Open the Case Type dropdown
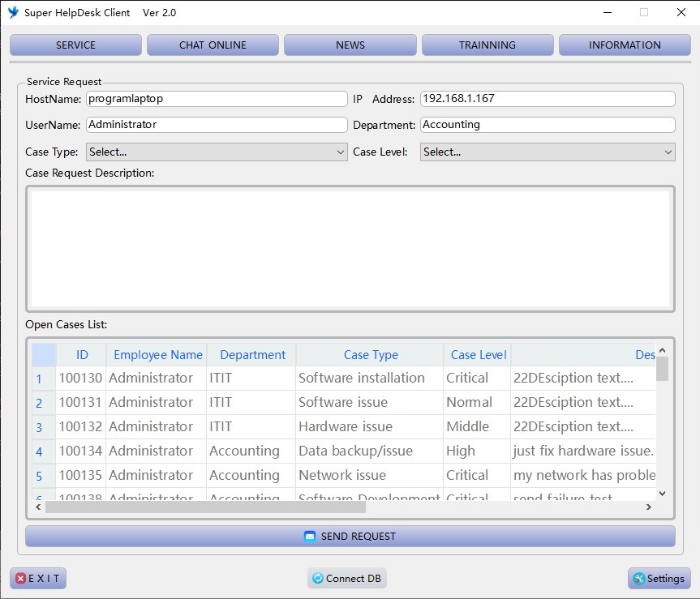The height and width of the screenshot is (599, 700). pyautogui.click(x=217, y=152)
